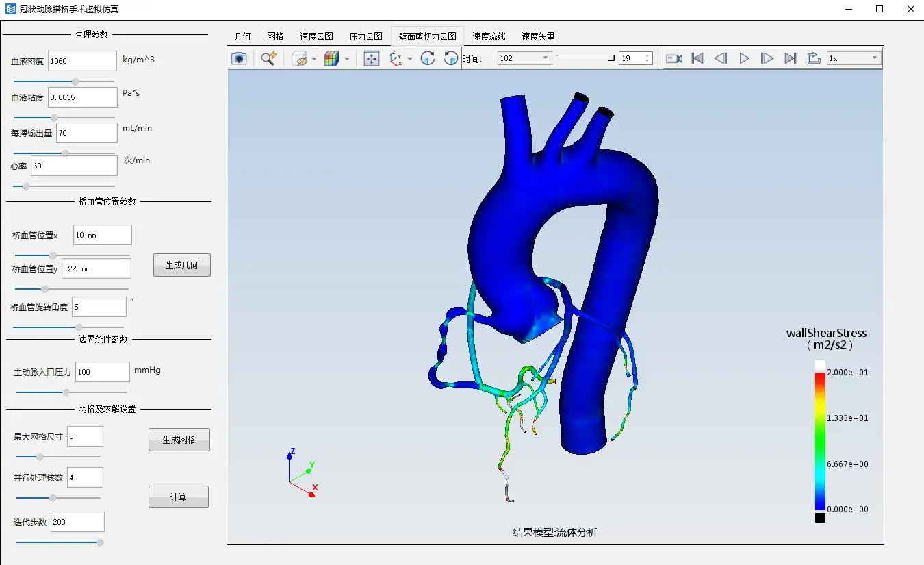Switch to the 速度矢量 tab
Viewport: 924px width, 565px height.
pyautogui.click(x=538, y=36)
